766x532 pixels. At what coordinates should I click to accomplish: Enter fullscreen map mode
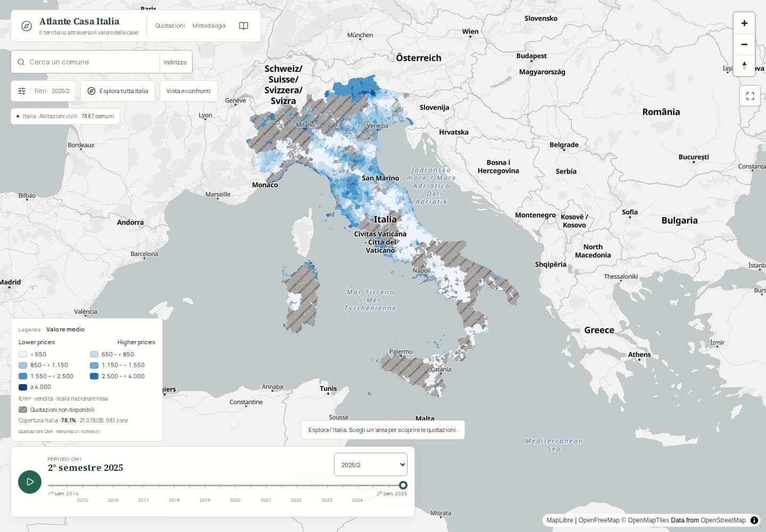click(750, 96)
